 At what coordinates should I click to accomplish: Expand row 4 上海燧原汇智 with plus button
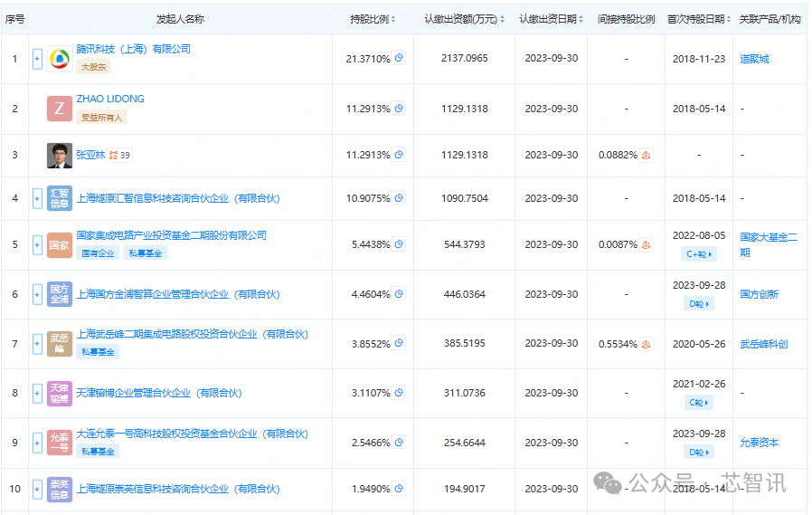point(37,198)
